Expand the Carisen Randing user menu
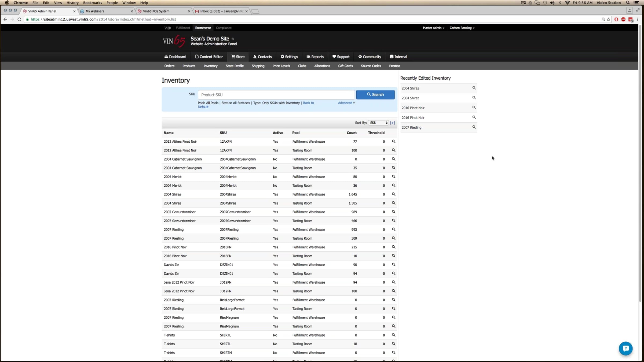This screenshot has height=362, width=644. 462,28
